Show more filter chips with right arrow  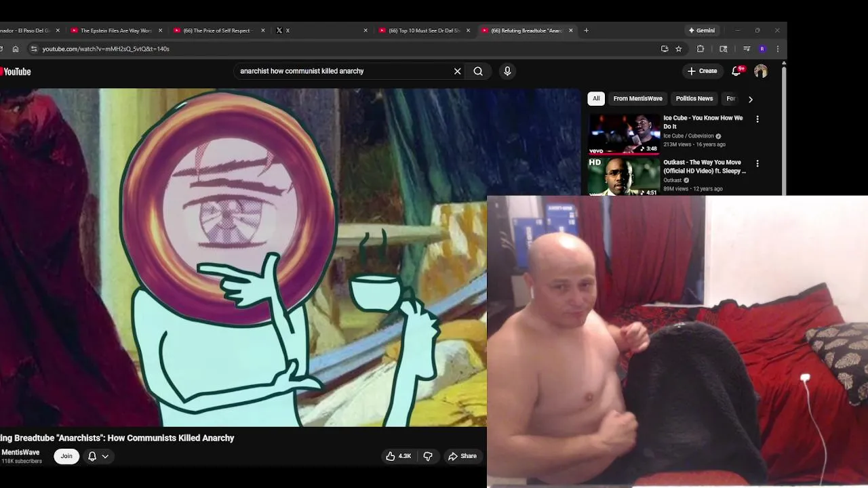(750, 99)
